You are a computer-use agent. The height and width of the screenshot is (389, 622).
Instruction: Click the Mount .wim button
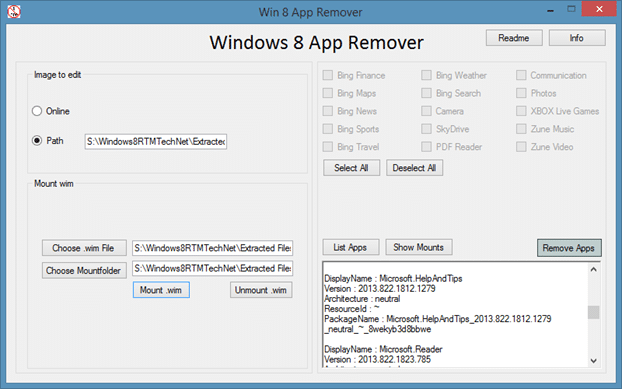click(x=161, y=290)
